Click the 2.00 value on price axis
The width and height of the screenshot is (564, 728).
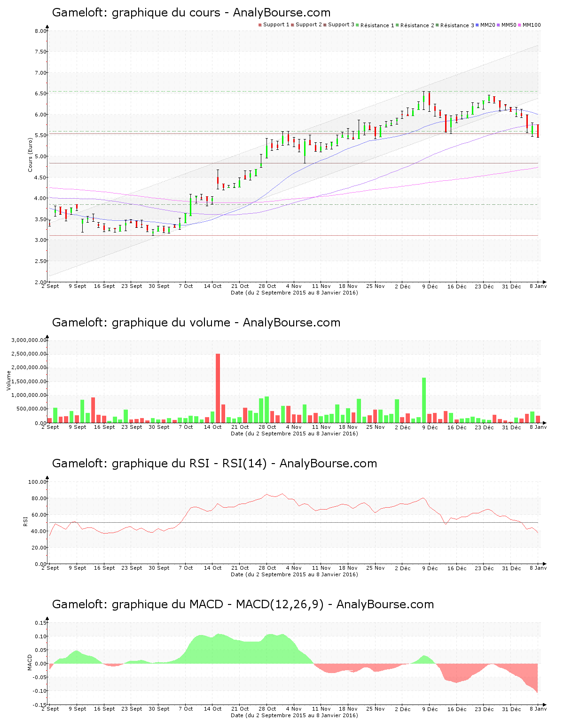click(40, 282)
